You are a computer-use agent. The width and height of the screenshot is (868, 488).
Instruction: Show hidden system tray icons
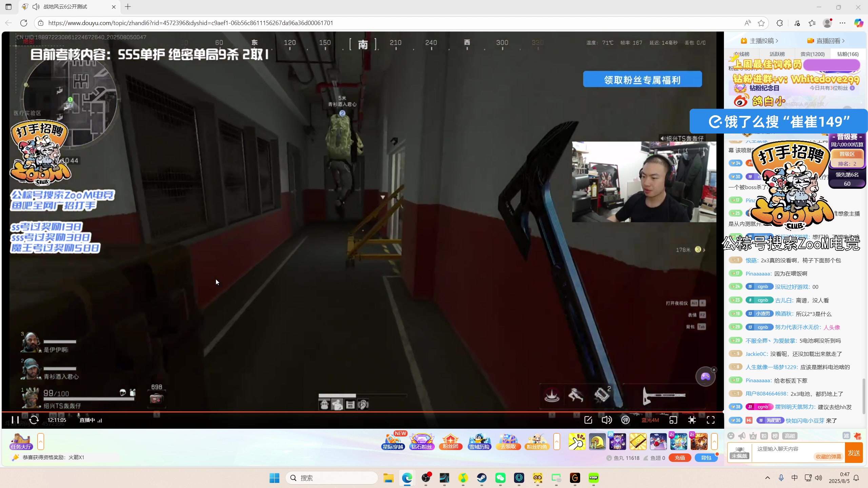[768, 478]
